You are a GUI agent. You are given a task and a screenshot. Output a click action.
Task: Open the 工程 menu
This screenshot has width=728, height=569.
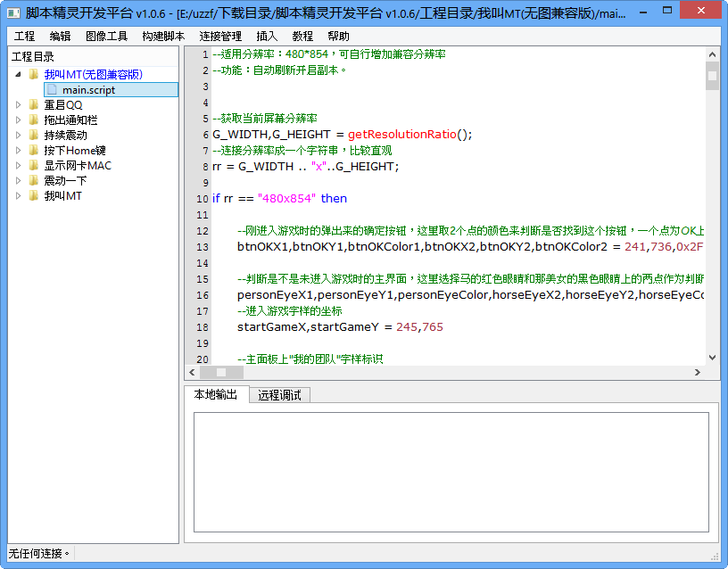coord(24,37)
